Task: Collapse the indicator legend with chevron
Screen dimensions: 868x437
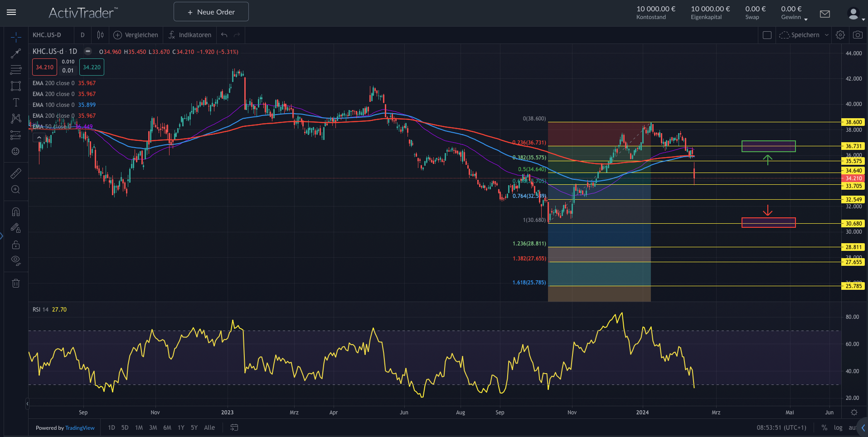Action: click(39, 138)
